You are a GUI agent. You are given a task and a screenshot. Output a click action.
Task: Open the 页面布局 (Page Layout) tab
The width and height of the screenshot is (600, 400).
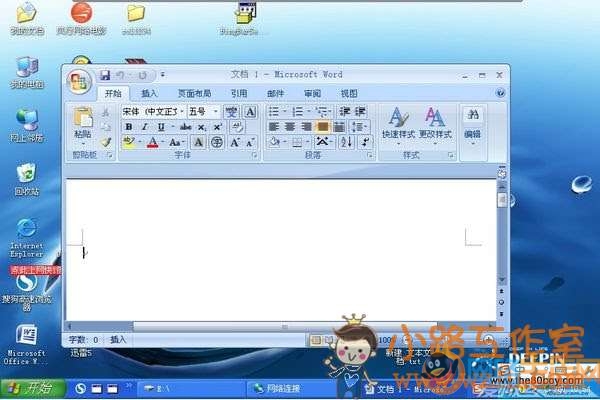[x=194, y=93]
